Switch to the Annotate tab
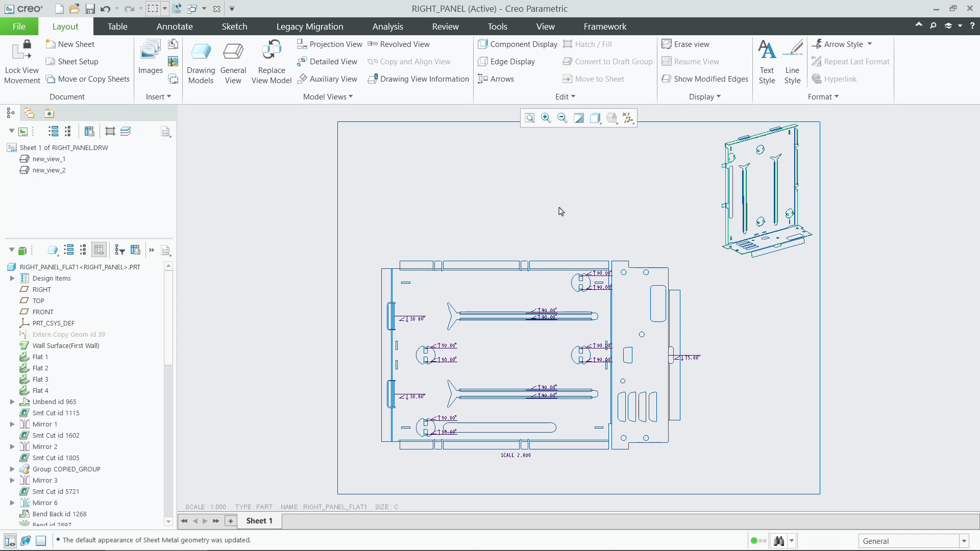Screen dimensions: 980x551 pos(175,27)
